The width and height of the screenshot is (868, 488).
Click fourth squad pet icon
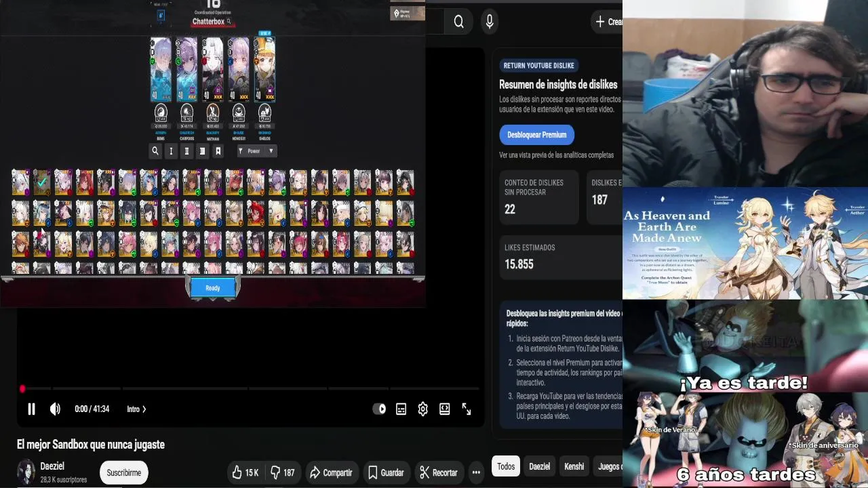(x=238, y=113)
